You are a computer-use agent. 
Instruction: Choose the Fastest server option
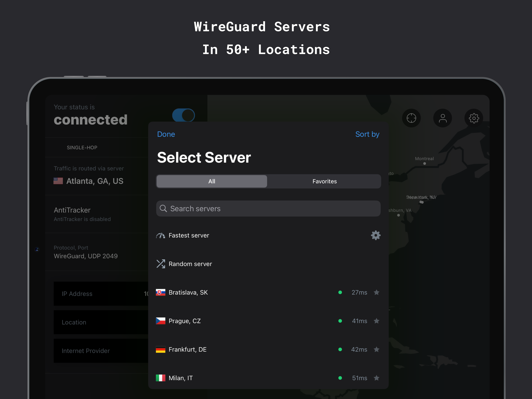189,235
